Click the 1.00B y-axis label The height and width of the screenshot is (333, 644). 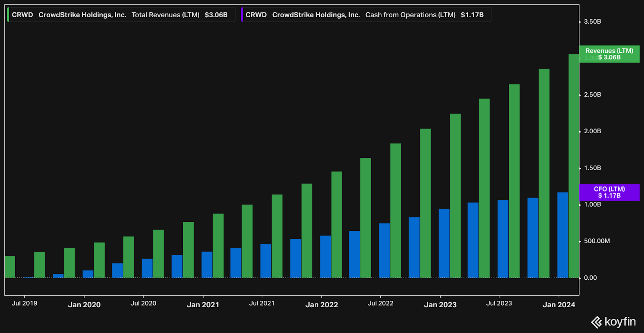[x=592, y=205]
